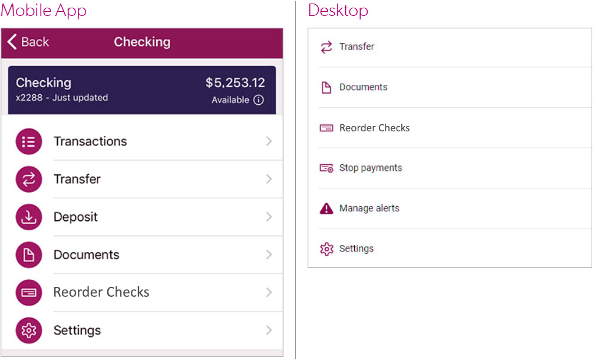Open the Deposit row chevron
594x364 pixels.
[269, 217]
